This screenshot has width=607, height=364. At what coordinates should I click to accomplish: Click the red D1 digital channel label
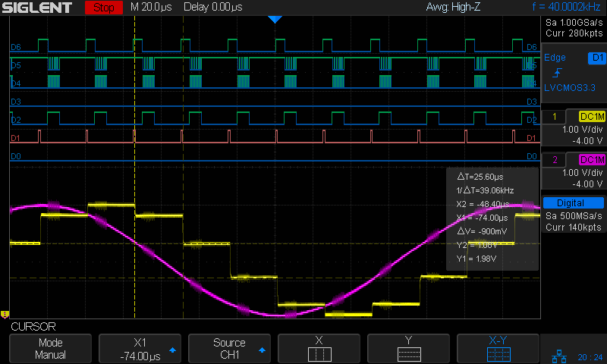(15, 138)
